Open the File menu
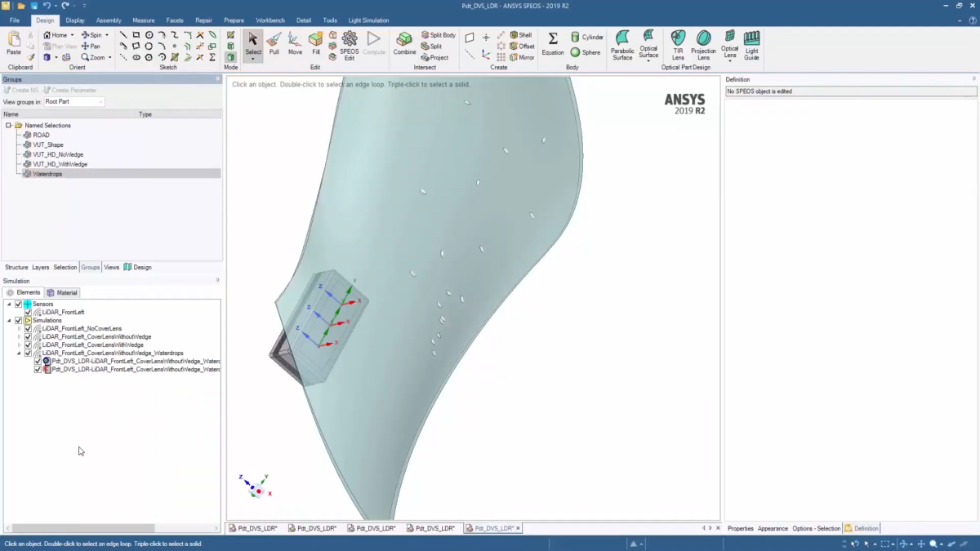Screen dimensions: 980x551 point(14,20)
